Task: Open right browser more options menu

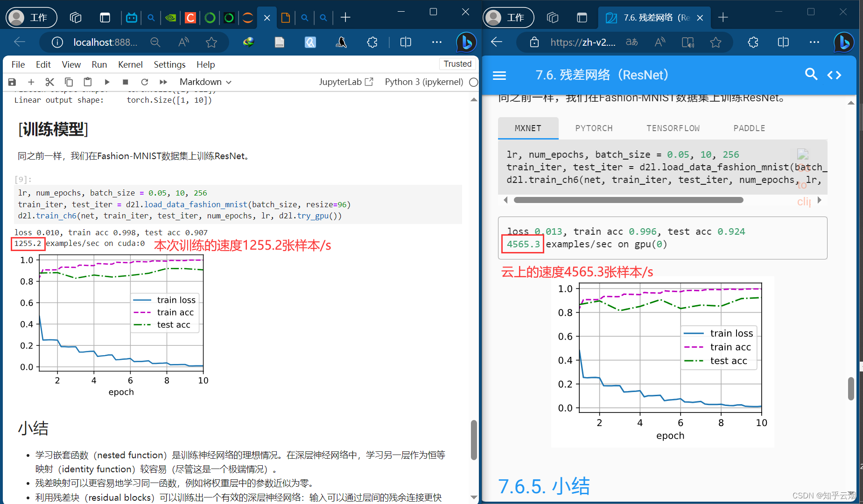Action: pos(814,42)
